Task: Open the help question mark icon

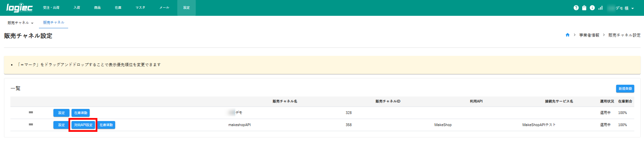Action: [576, 8]
